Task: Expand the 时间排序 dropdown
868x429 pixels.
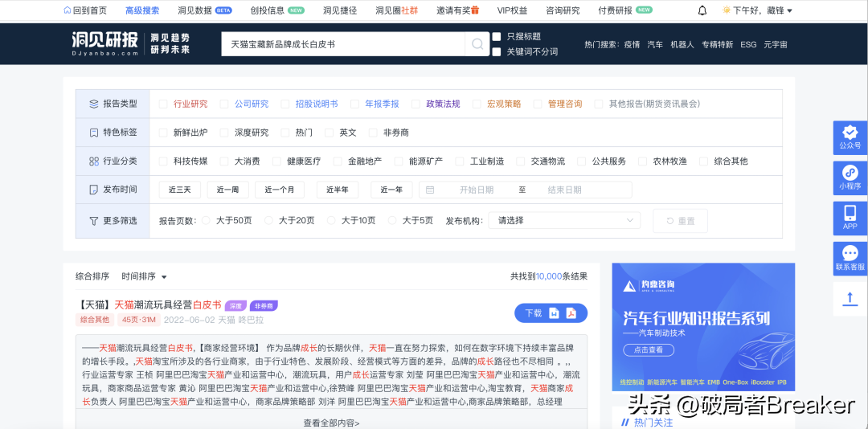Action: (145, 276)
